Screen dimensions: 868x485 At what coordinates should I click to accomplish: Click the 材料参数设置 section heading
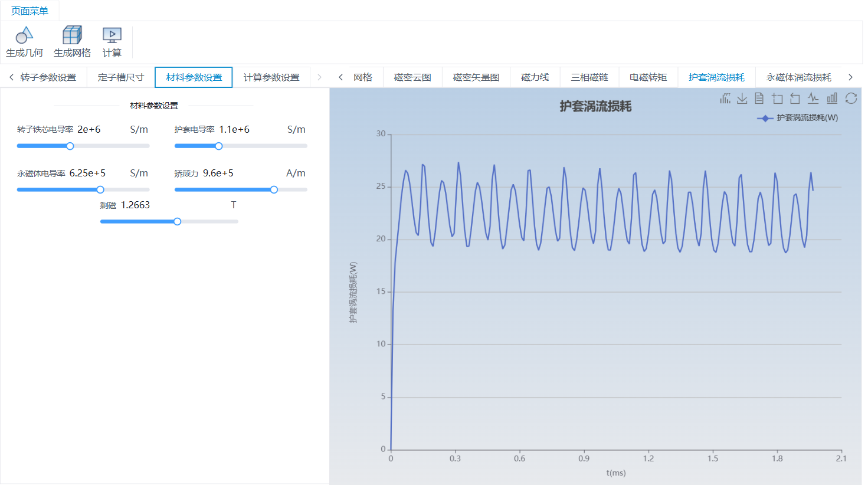click(x=154, y=106)
